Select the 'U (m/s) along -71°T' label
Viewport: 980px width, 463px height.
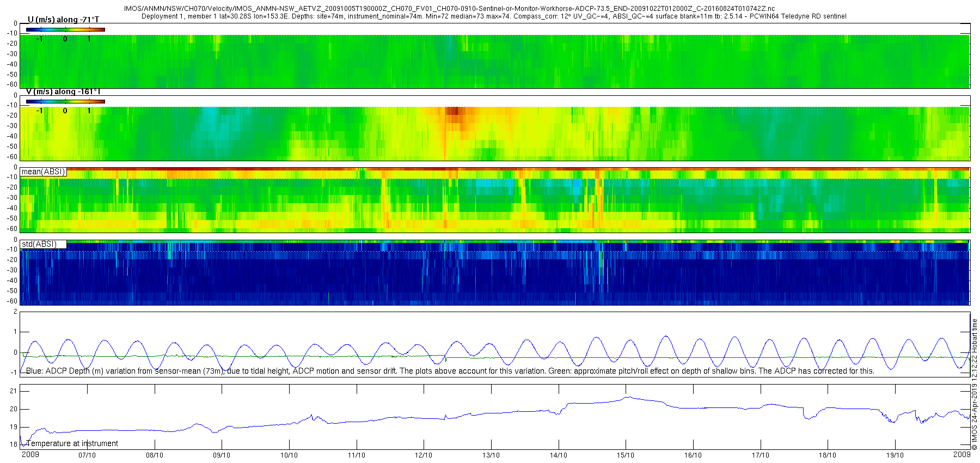[x=64, y=20]
